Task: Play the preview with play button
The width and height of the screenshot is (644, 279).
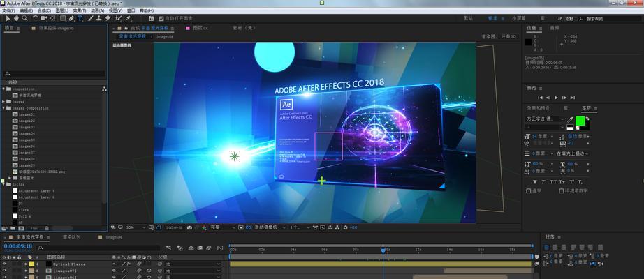Action: pos(556,98)
